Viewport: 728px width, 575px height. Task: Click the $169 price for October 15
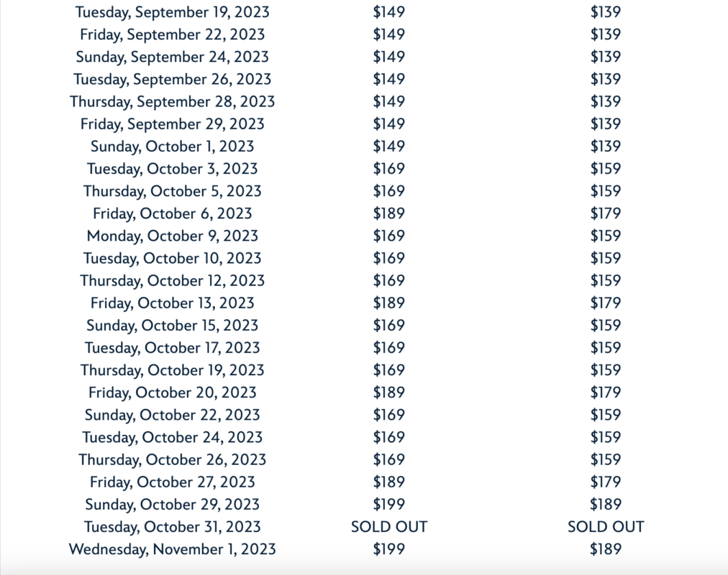(x=388, y=325)
